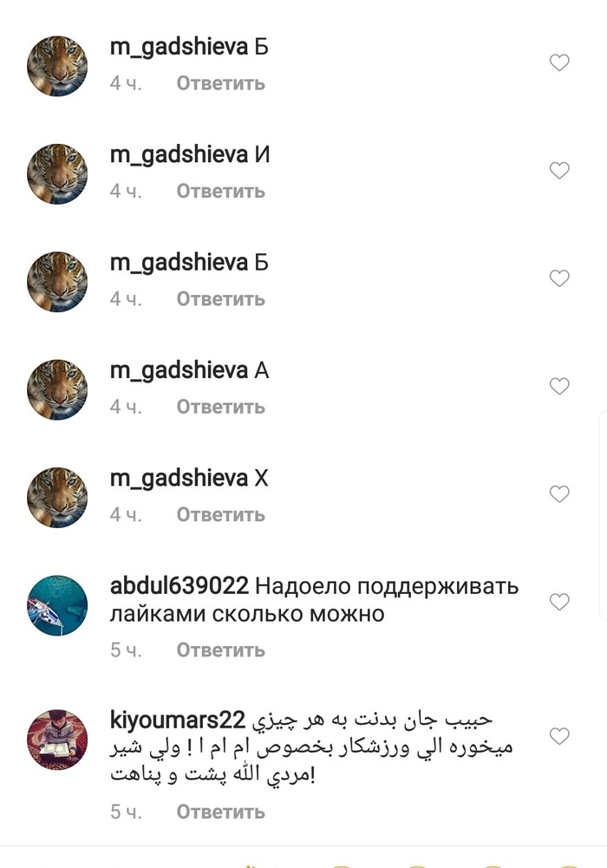This screenshot has height=868, width=607.
Task: Click Ответить under the 'X' comment
Action: [221, 515]
